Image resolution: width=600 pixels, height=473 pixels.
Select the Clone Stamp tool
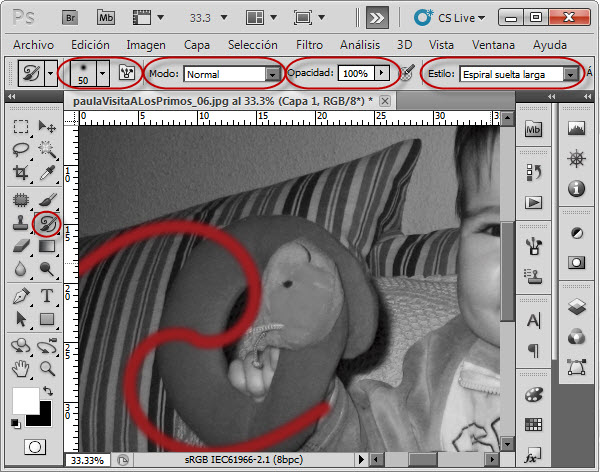click(x=20, y=223)
